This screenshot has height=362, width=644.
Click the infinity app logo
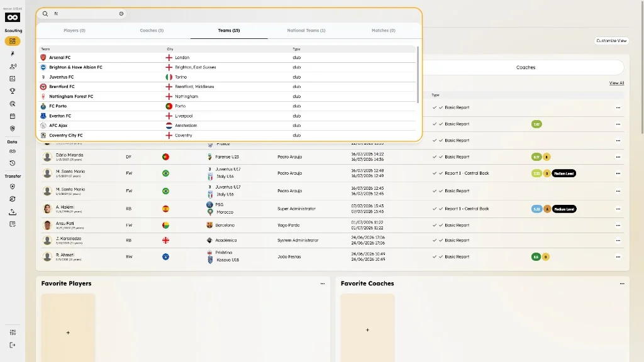pos(13,17)
